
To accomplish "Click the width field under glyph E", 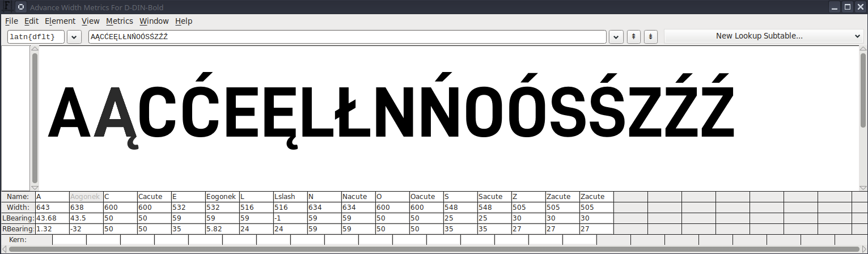I will (x=188, y=208).
